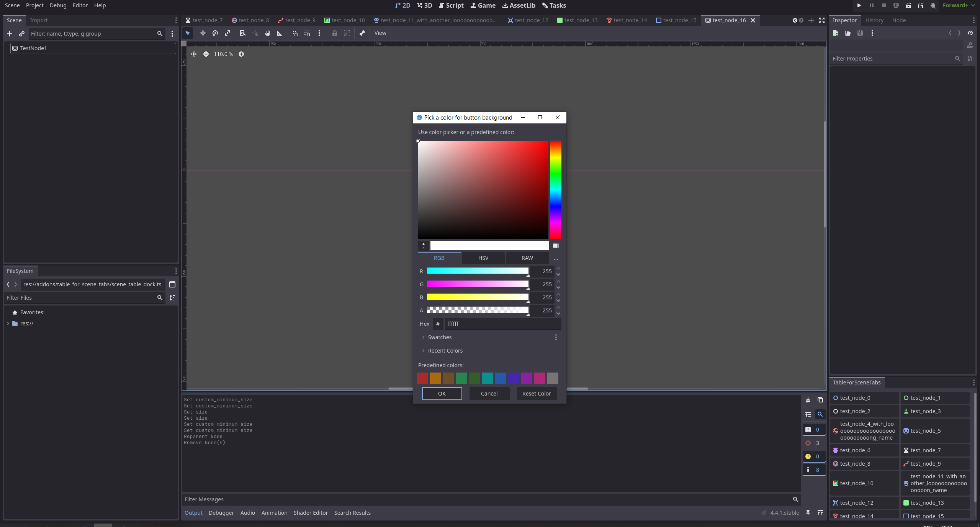
Task: Select the Move mode tool
Action: (x=203, y=33)
